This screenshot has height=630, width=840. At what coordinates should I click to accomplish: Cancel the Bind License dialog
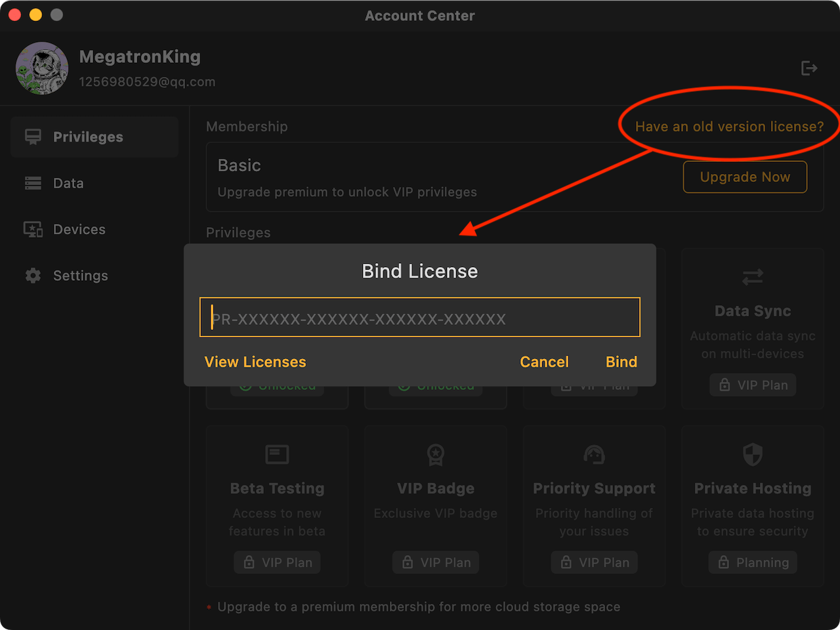coord(544,362)
